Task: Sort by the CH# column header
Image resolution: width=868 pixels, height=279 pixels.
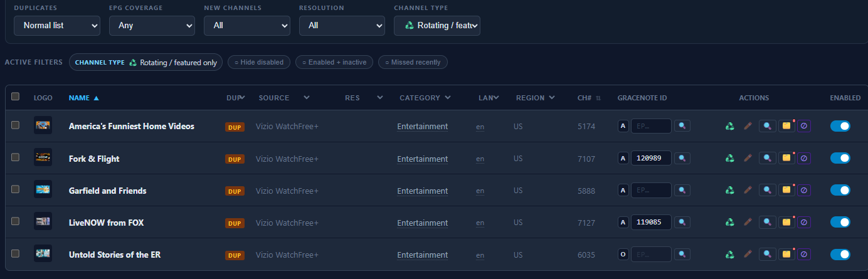Action: 589,98
